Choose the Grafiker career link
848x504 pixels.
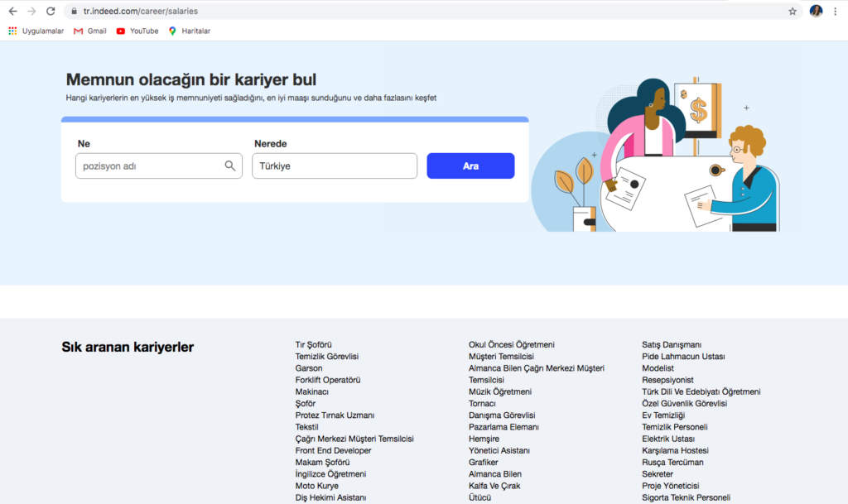point(484,463)
